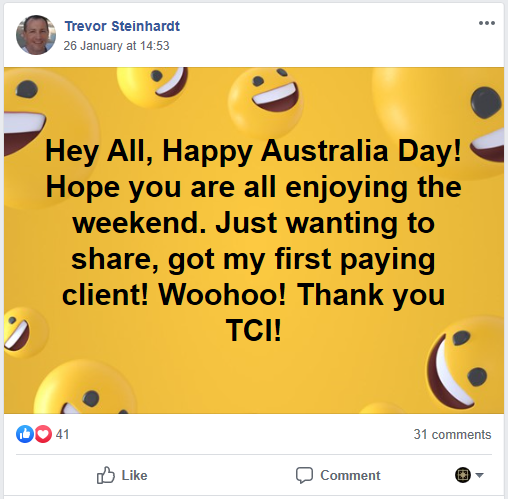Viewport: 508px width, 499px height.
Task: View the 31 comments
Action: click(x=452, y=434)
